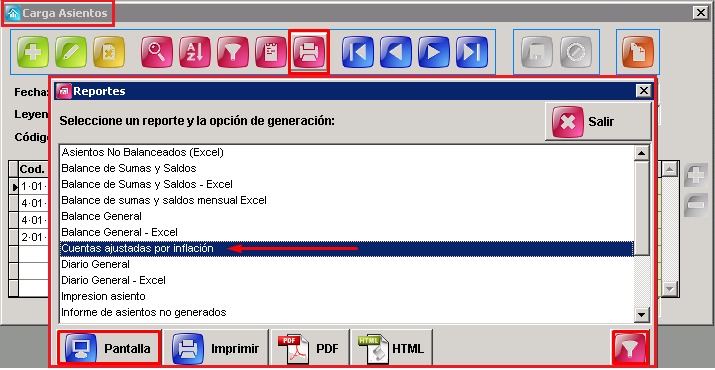Go to previous record navigation icon
Screen dimensions: 715x370
point(396,52)
